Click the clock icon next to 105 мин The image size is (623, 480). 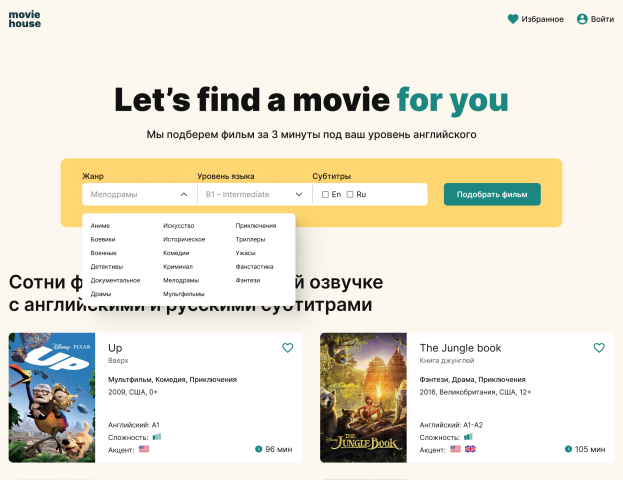pos(568,449)
